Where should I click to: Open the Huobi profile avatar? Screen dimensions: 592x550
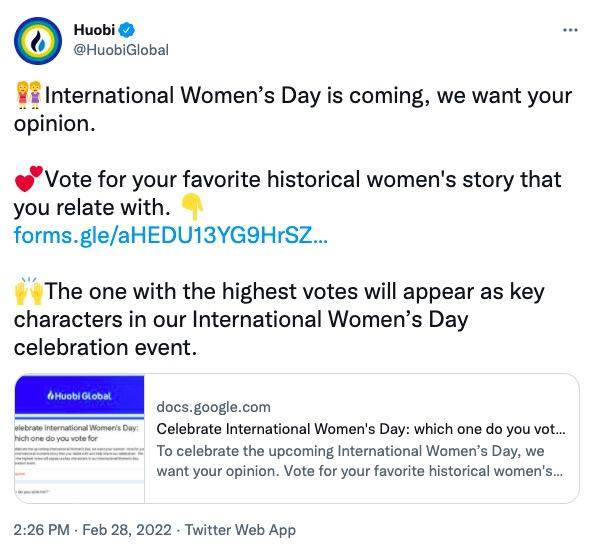[38, 41]
